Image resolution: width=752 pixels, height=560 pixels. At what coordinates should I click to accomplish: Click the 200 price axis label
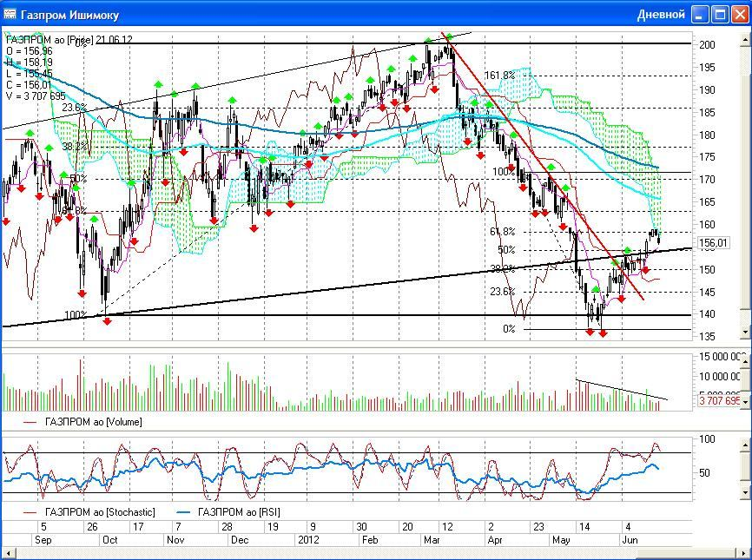[x=708, y=44]
